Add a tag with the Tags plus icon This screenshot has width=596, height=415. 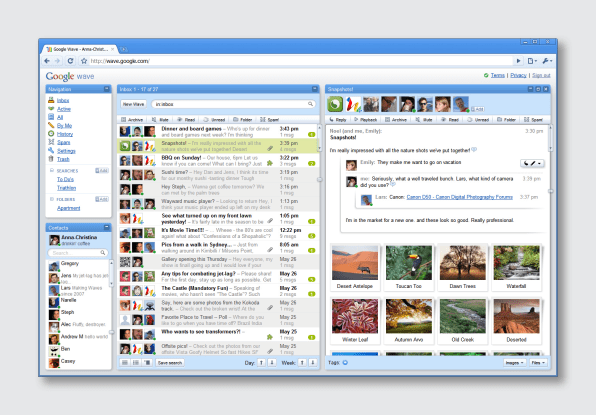pyautogui.click(x=345, y=363)
